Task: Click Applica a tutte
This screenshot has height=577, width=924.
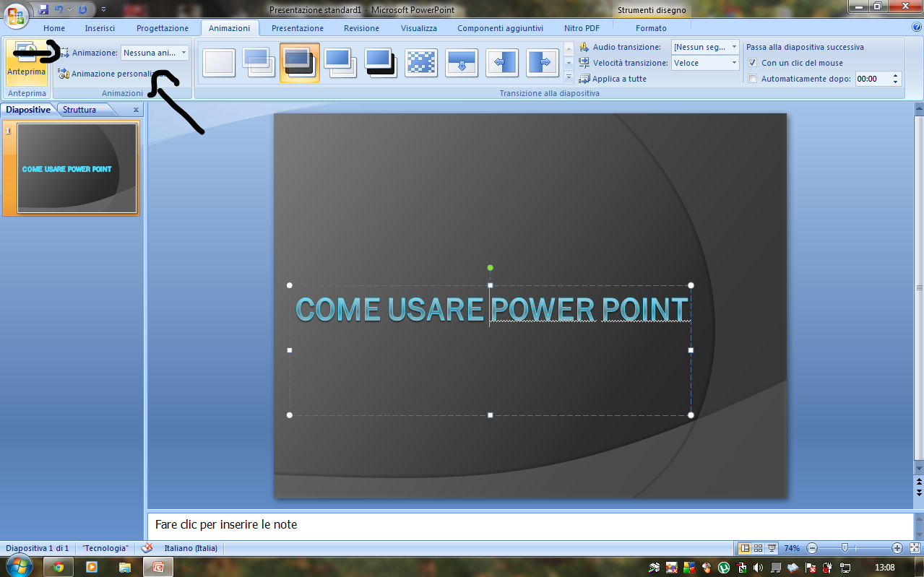Action: [x=613, y=79]
